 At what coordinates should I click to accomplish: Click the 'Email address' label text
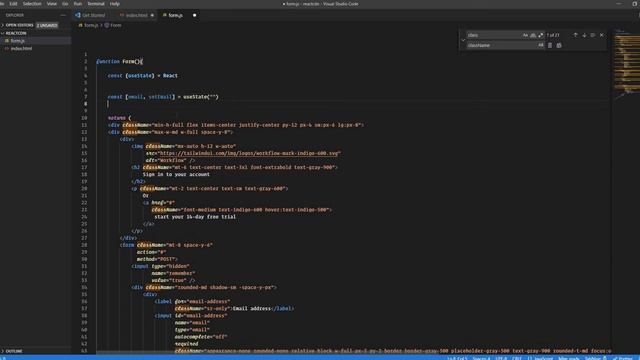[x=252, y=309]
